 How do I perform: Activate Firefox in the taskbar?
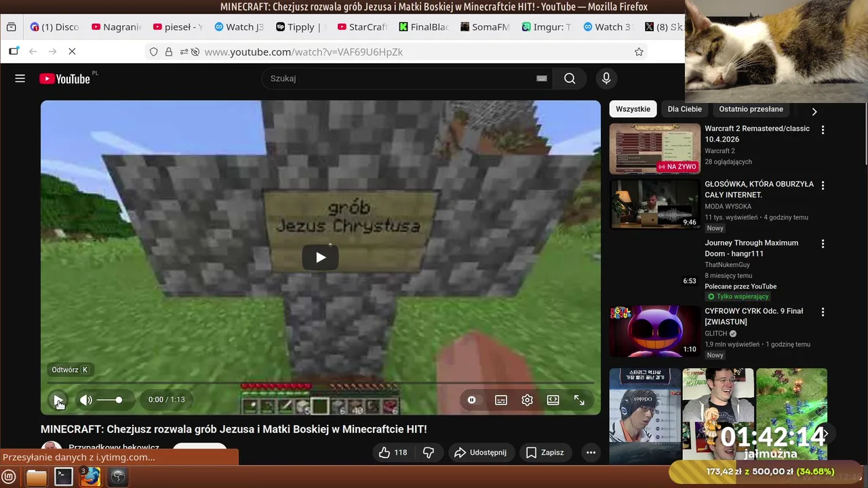click(90, 477)
